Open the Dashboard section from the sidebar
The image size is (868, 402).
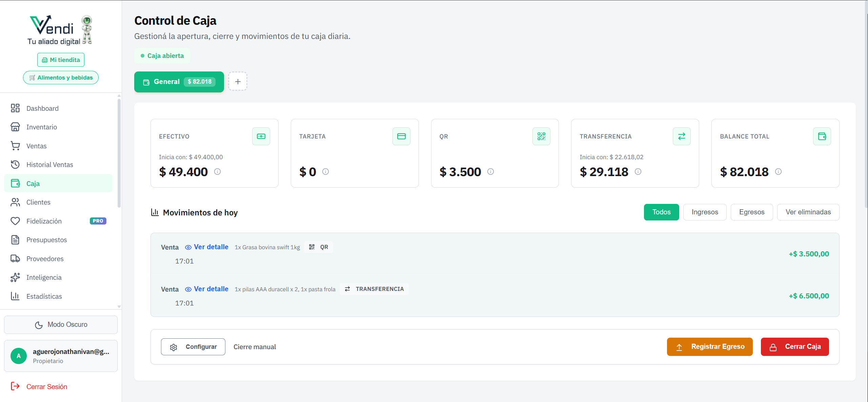click(42, 108)
